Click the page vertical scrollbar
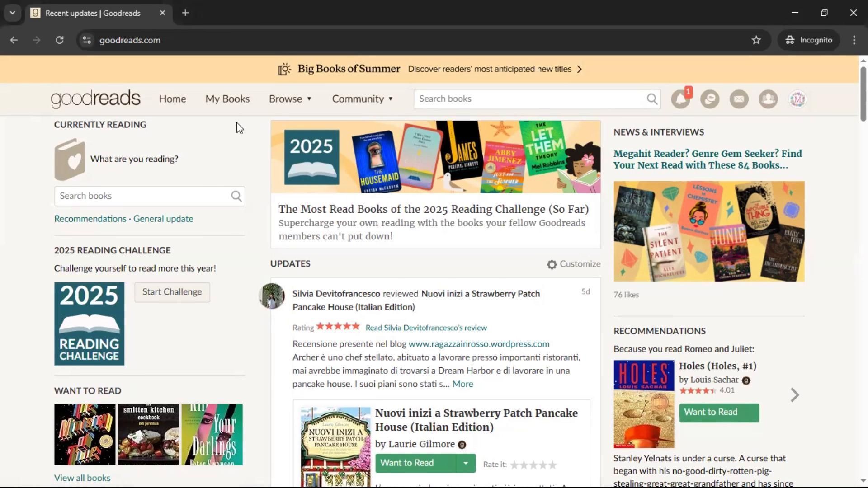The image size is (868, 488). [x=863, y=94]
